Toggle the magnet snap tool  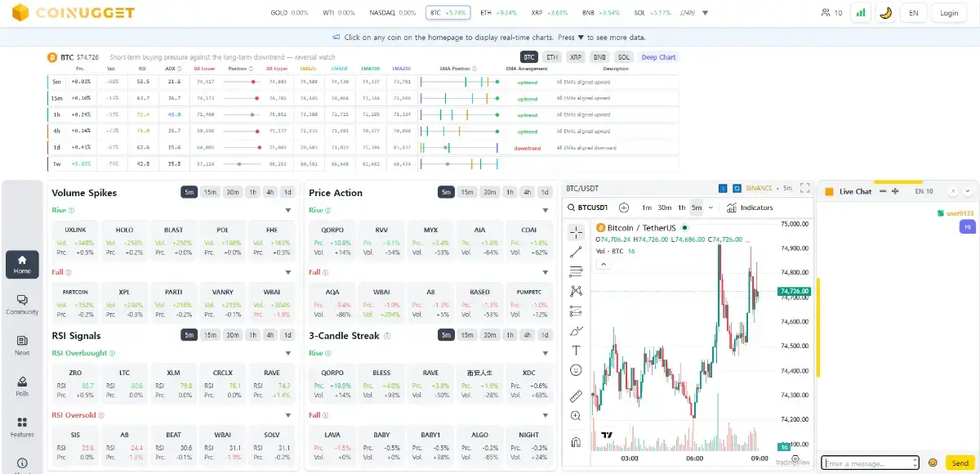point(576,442)
